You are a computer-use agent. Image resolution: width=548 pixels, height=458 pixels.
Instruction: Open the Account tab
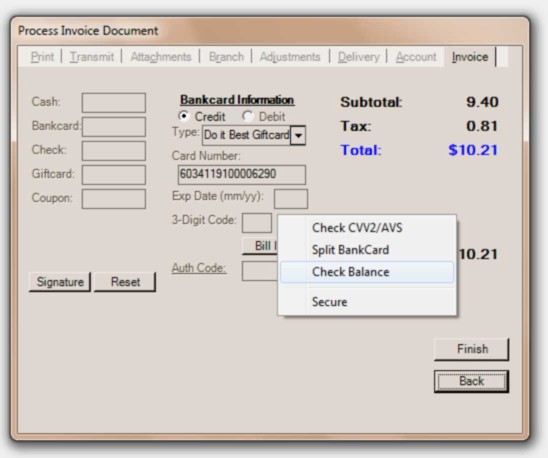click(x=416, y=57)
